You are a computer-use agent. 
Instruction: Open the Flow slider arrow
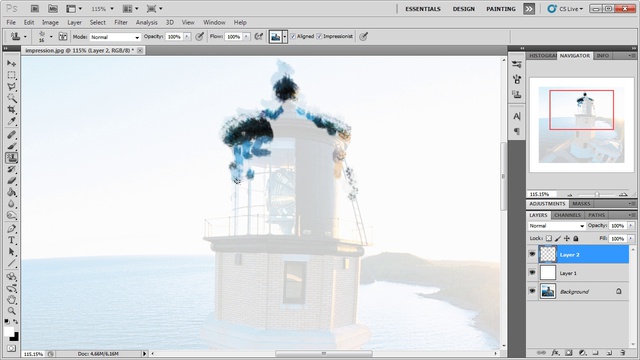tap(246, 37)
